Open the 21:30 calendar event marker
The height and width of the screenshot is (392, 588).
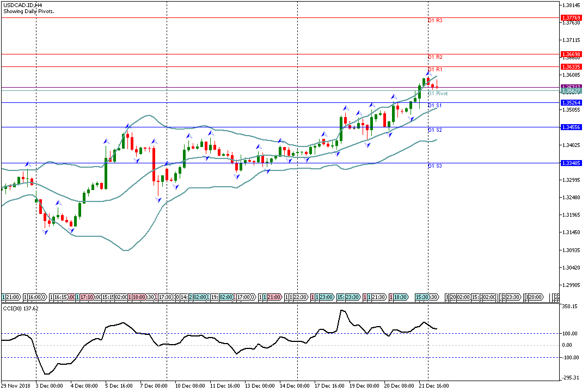pos(379,297)
